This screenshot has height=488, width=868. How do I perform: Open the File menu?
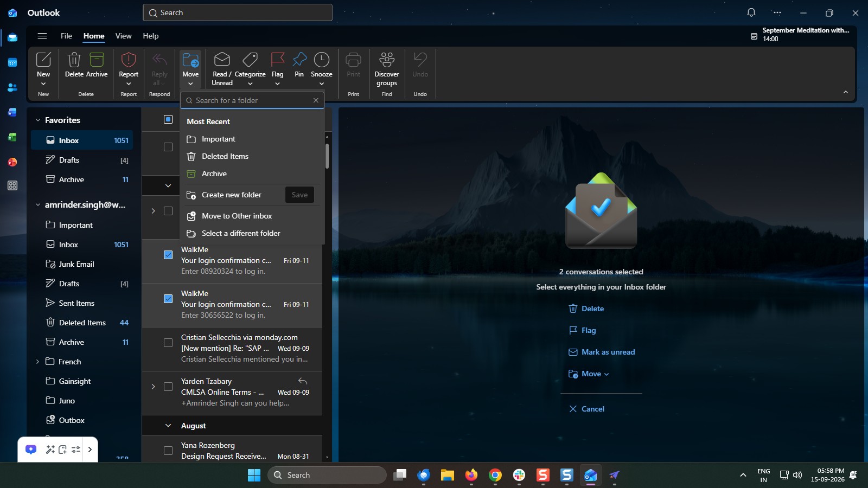pyautogui.click(x=66, y=36)
